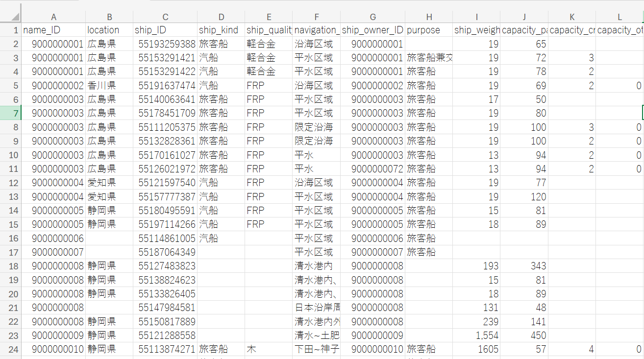Viewport: 644px width, 359px height.
Task: Click the ship_ID header cell
Action: 165,30
